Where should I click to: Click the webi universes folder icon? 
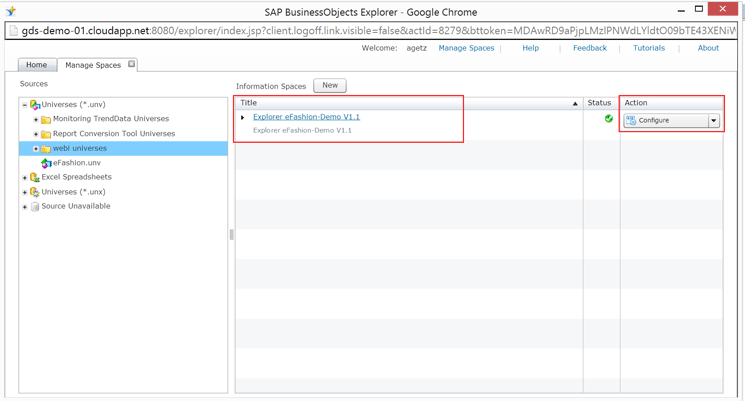pos(46,149)
